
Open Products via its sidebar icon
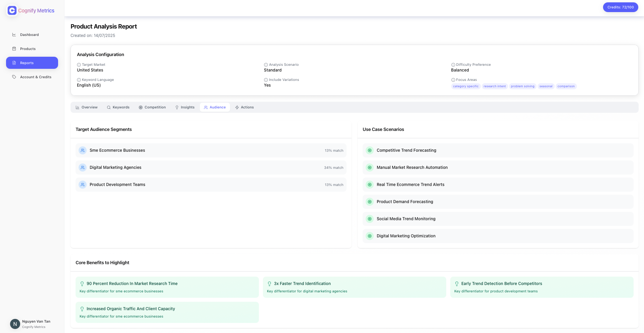14,49
